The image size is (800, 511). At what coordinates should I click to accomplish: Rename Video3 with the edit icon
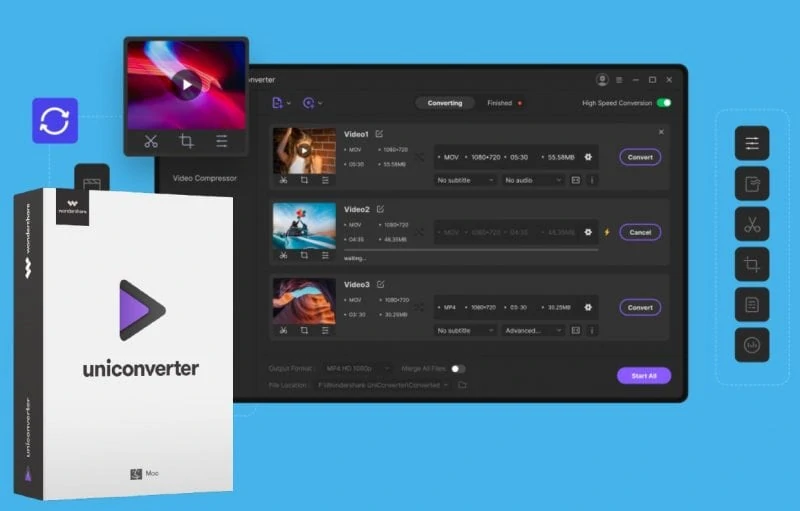[381, 284]
